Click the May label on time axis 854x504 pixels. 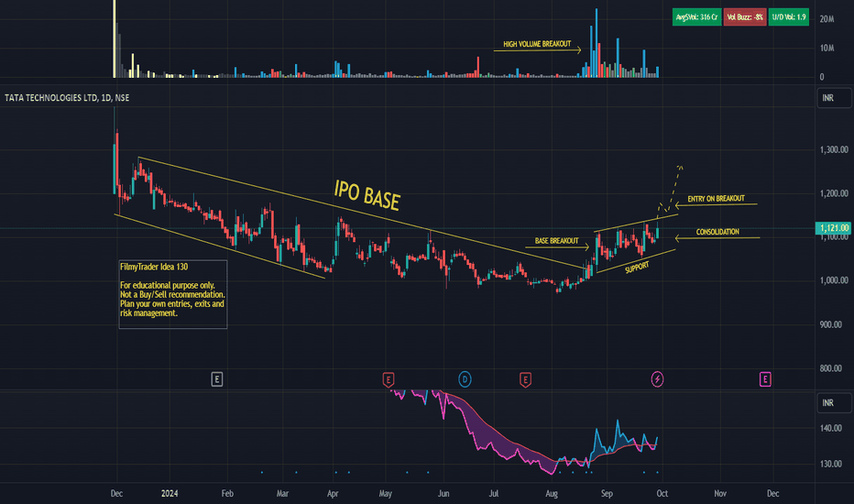385,494
